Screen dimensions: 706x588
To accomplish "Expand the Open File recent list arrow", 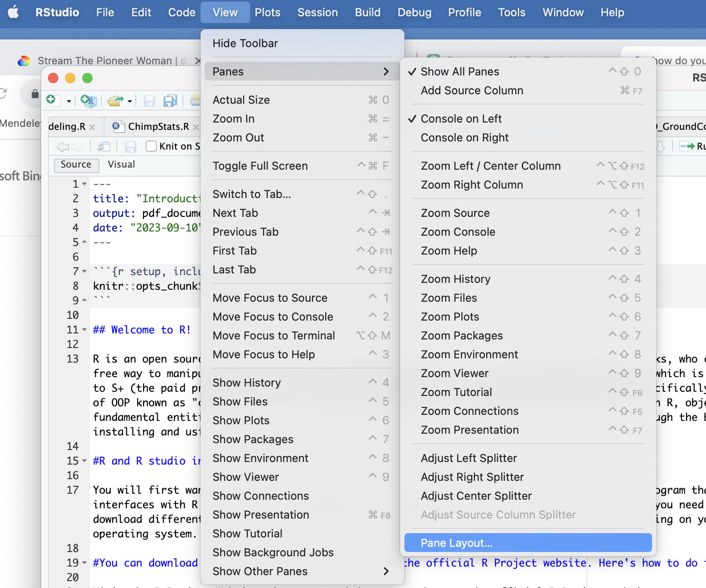I will coord(129,101).
